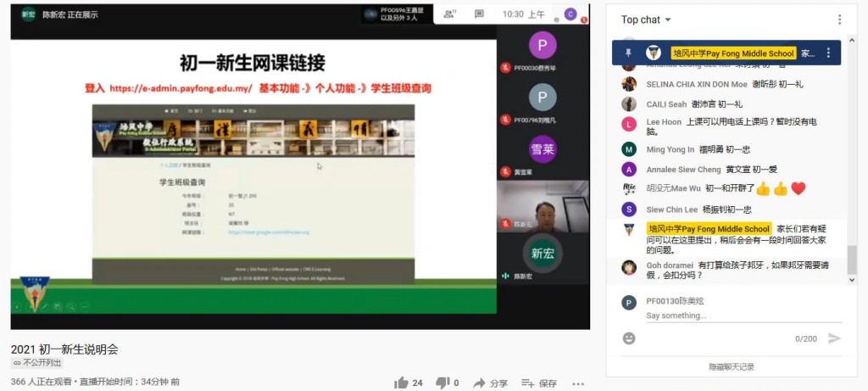This screenshot has height=391, width=868.
Task: Click the grey P tile of PF00796刘雅凡
Action: click(x=542, y=98)
